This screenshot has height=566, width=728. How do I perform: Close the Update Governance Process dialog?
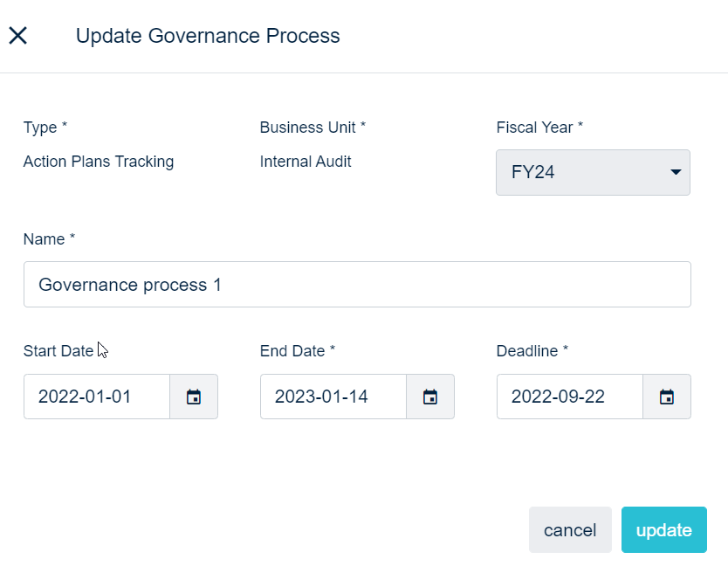click(18, 36)
